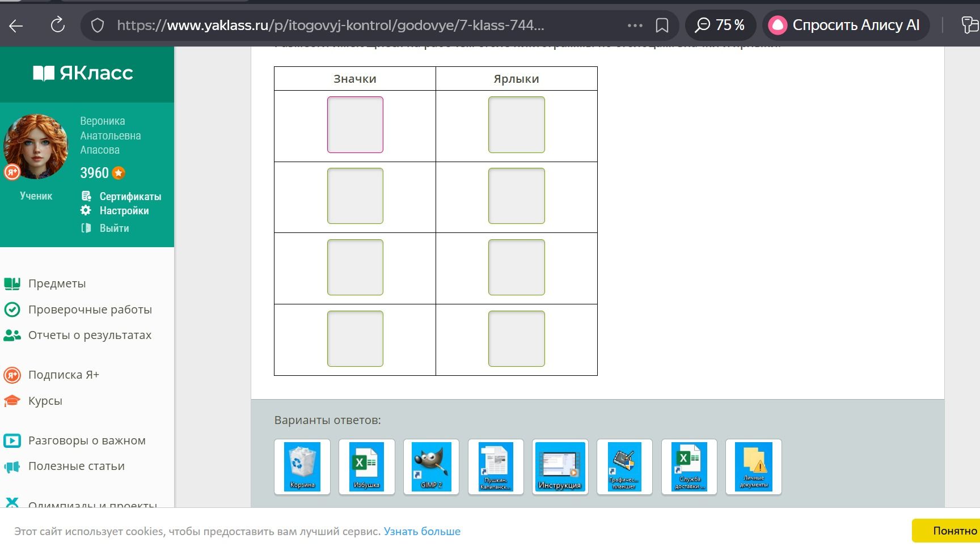The image size is (980, 551).
Task: Open Предметы in the sidebar
Action: pos(57,283)
